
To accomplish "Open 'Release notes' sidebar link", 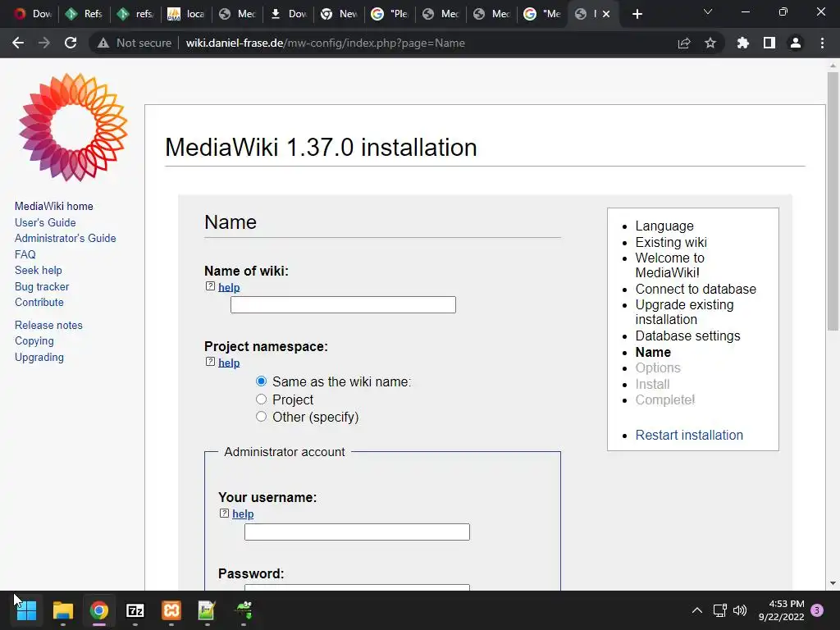I will [x=48, y=325].
